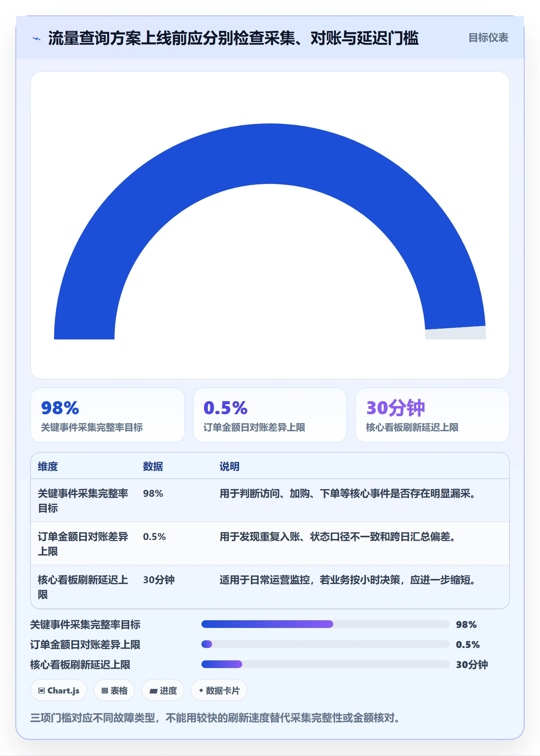Click the 表格 tag chip

click(114, 690)
